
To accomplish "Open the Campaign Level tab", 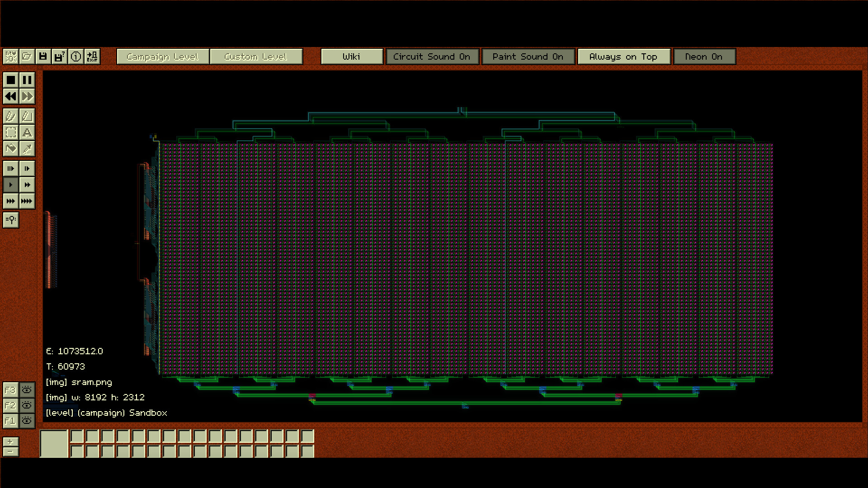I will pyautogui.click(x=163, y=56).
